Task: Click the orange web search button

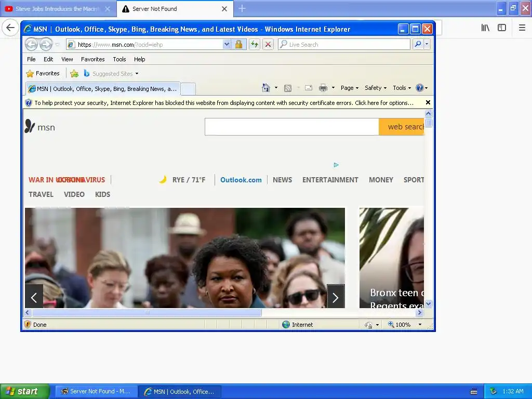Action: 402,127
